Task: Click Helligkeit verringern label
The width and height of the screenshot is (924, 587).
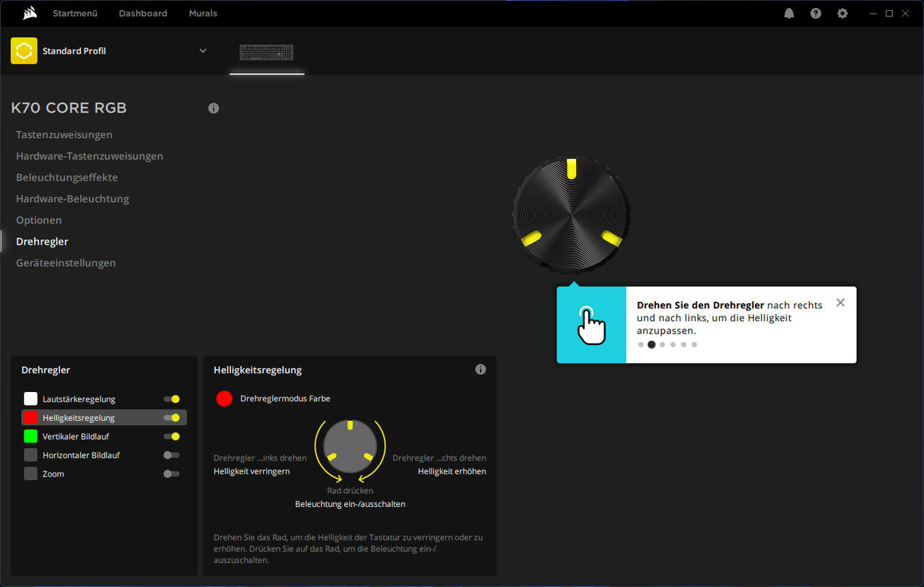Action: click(252, 471)
